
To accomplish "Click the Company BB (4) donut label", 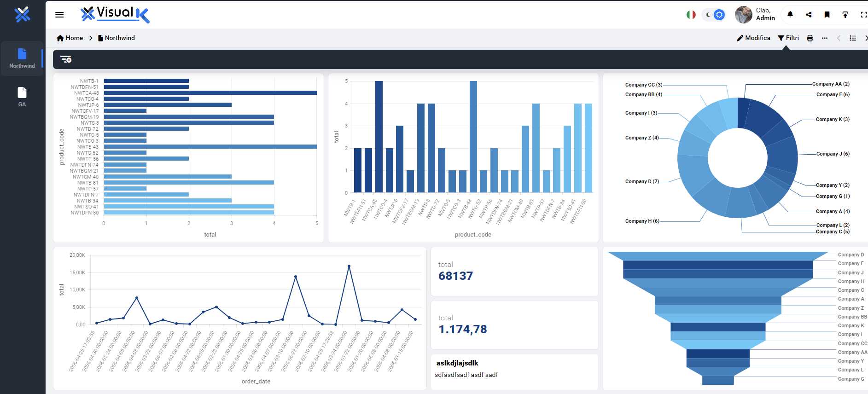I will [x=644, y=94].
